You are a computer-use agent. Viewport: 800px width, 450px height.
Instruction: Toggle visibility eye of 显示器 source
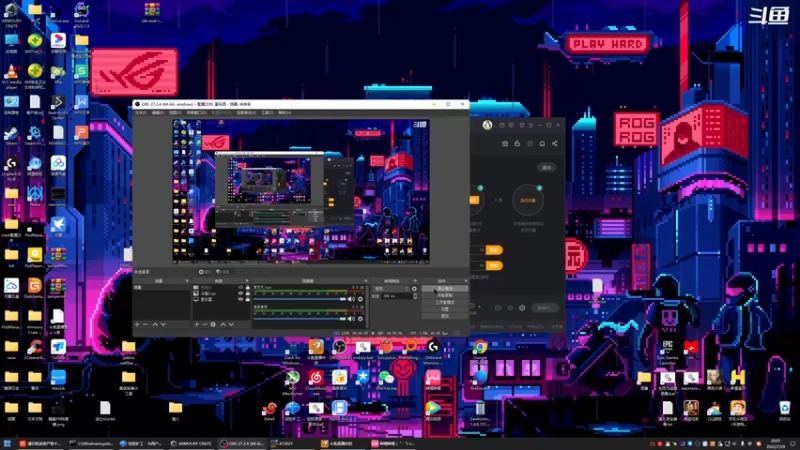[x=240, y=299]
